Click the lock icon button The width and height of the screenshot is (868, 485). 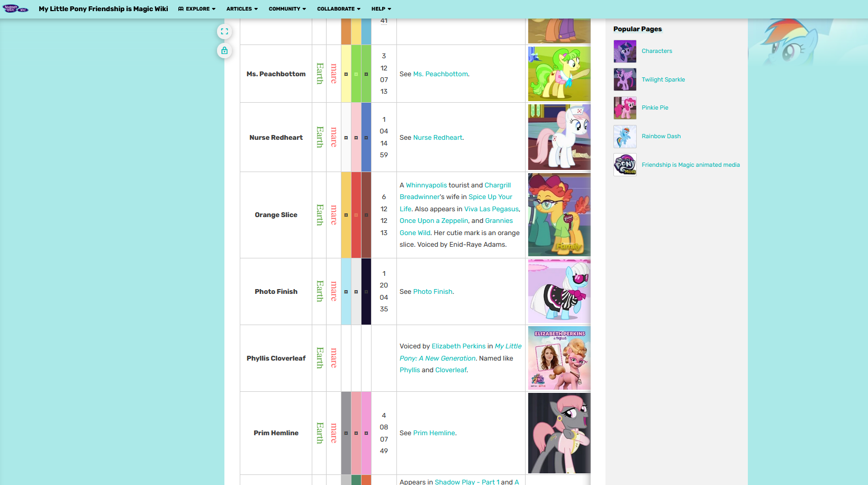pyautogui.click(x=224, y=51)
